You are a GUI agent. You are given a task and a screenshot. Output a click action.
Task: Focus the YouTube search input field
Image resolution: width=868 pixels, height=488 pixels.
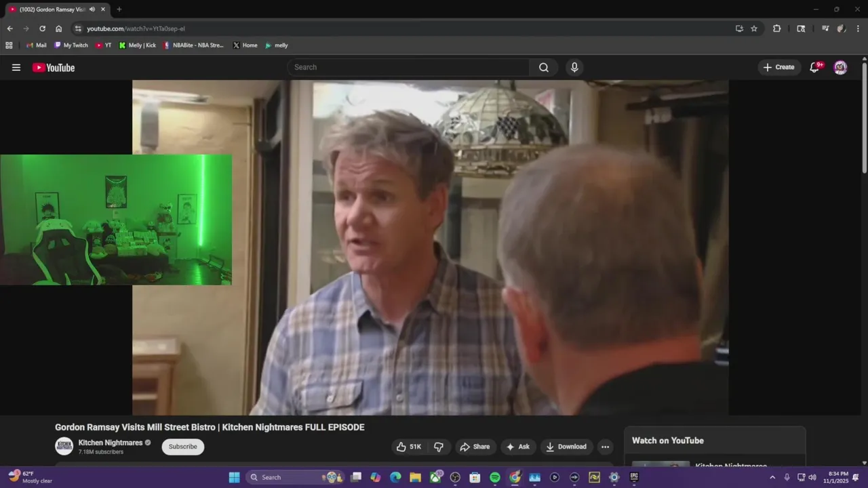click(x=408, y=67)
